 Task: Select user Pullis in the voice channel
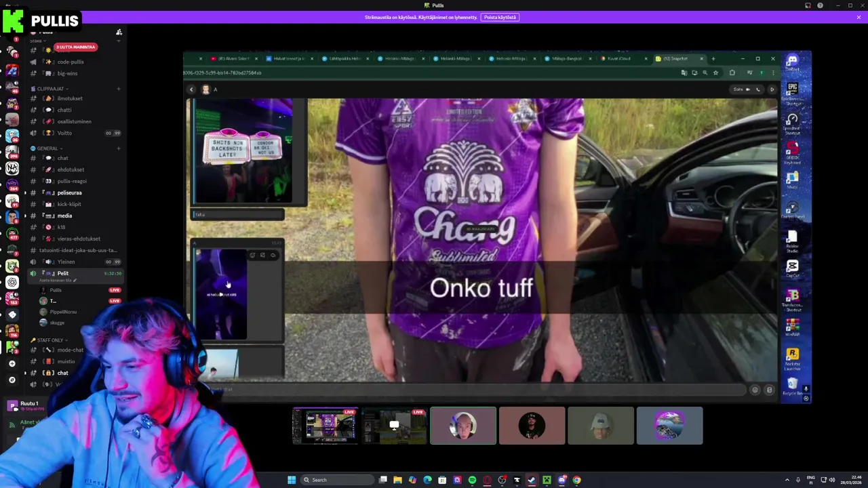56,290
